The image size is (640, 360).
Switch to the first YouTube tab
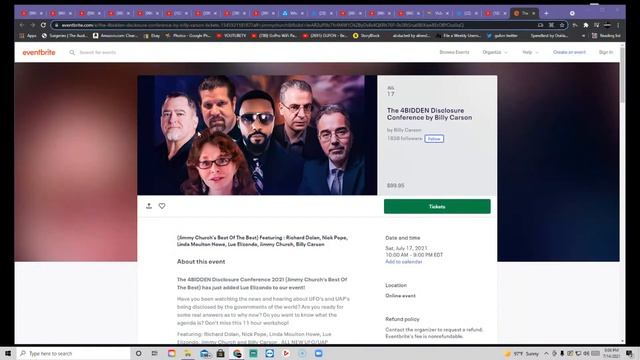pos(31,13)
